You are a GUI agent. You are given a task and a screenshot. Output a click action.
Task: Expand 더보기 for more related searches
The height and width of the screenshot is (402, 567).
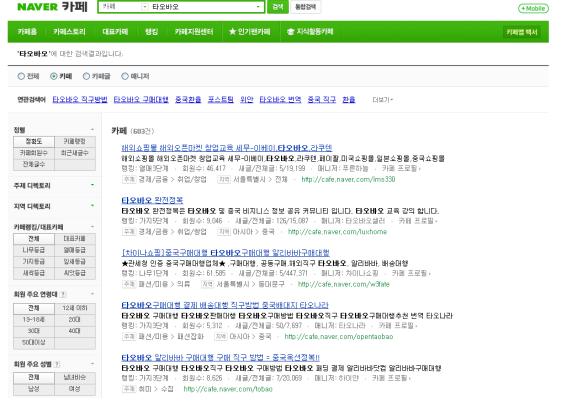click(x=383, y=99)
